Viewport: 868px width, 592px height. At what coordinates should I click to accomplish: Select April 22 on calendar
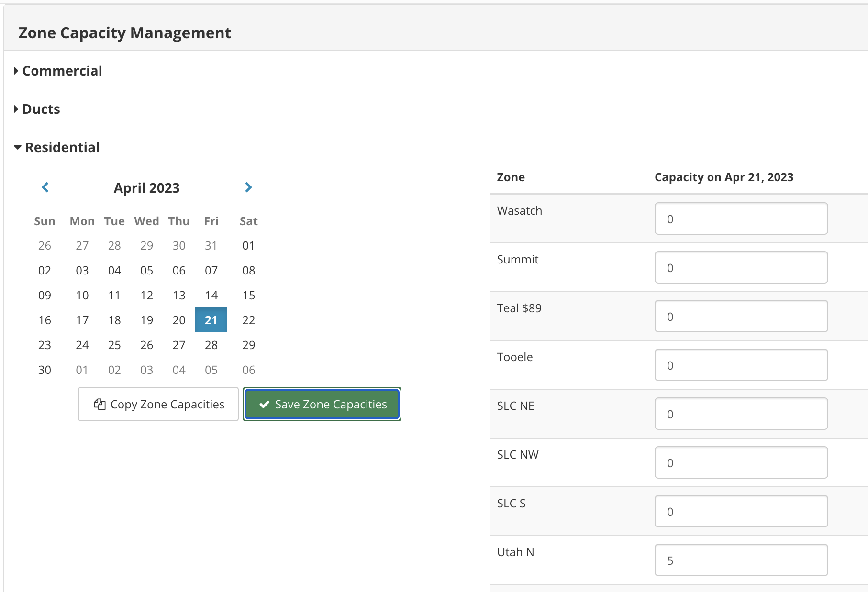(248, 320)
